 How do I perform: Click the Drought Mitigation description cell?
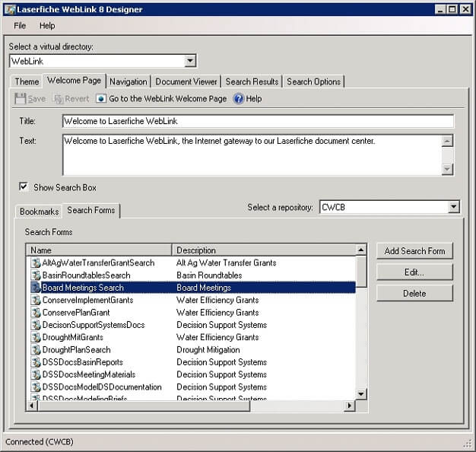[208, 350]
